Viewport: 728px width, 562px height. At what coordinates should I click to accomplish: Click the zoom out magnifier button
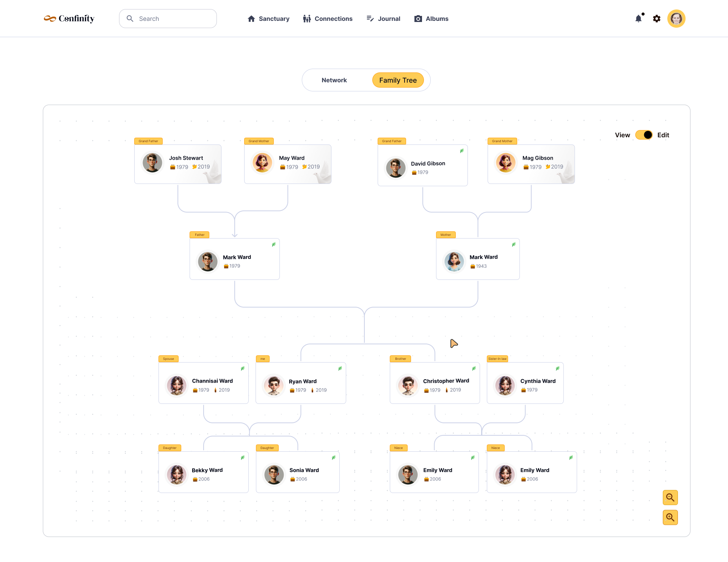[670, 498]
